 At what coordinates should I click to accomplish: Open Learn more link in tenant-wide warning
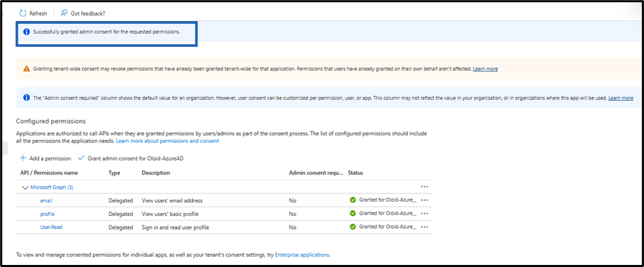point(485,69)
